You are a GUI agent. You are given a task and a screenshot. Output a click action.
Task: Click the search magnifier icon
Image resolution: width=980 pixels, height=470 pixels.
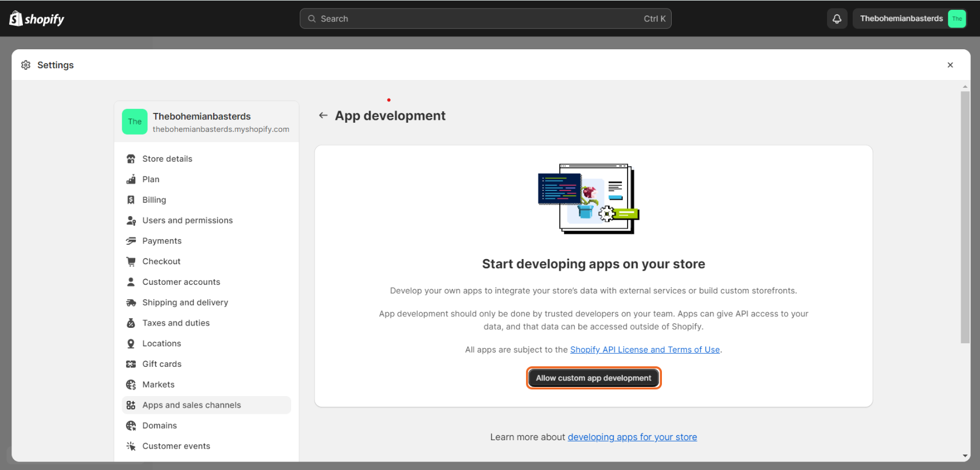tap(312, 19)
